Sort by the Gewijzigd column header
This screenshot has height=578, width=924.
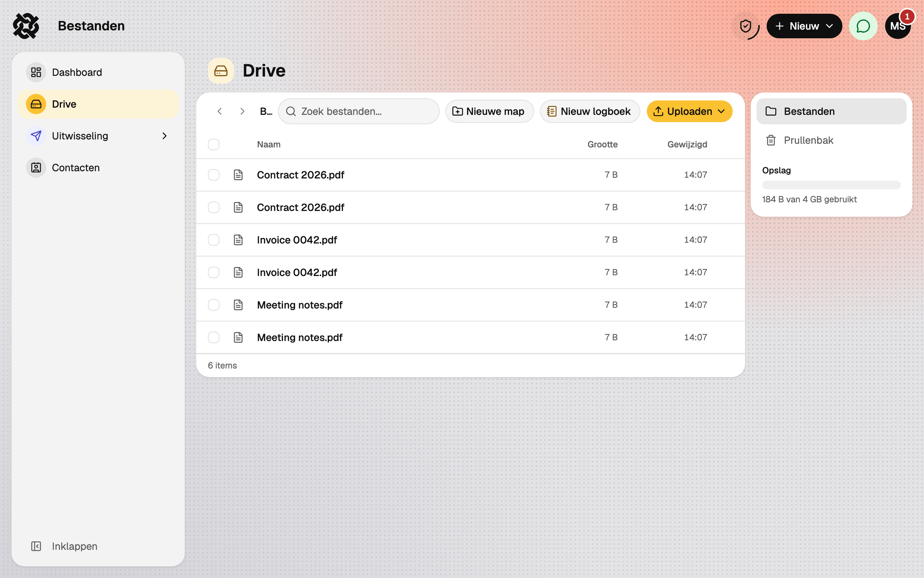pyautogui.click(x=687, y=144)
